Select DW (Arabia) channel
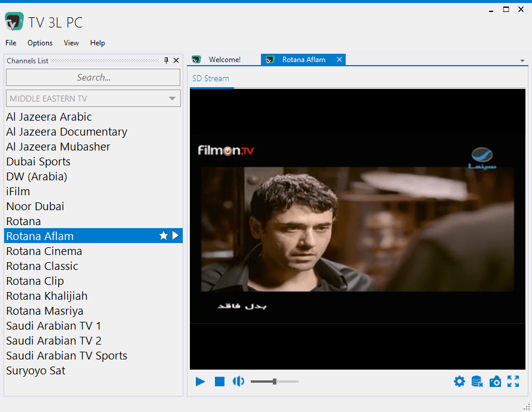 click(x=93, y=177)
